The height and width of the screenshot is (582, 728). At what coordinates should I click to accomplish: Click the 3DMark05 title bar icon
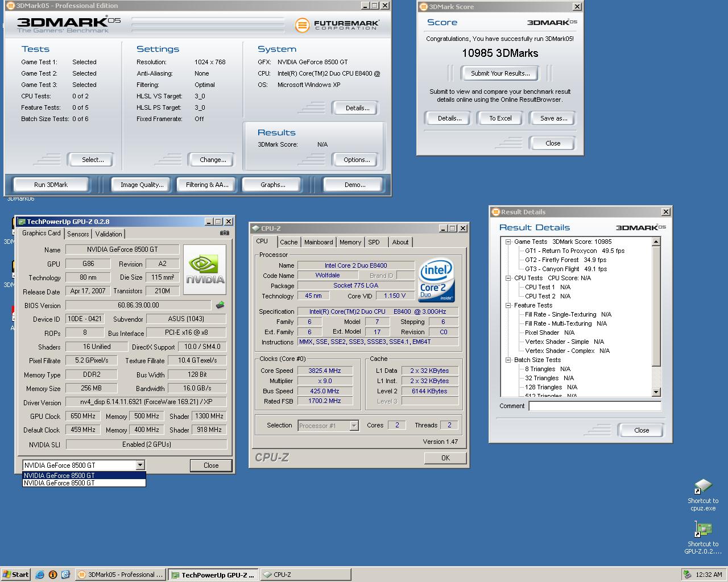[11, 6]
